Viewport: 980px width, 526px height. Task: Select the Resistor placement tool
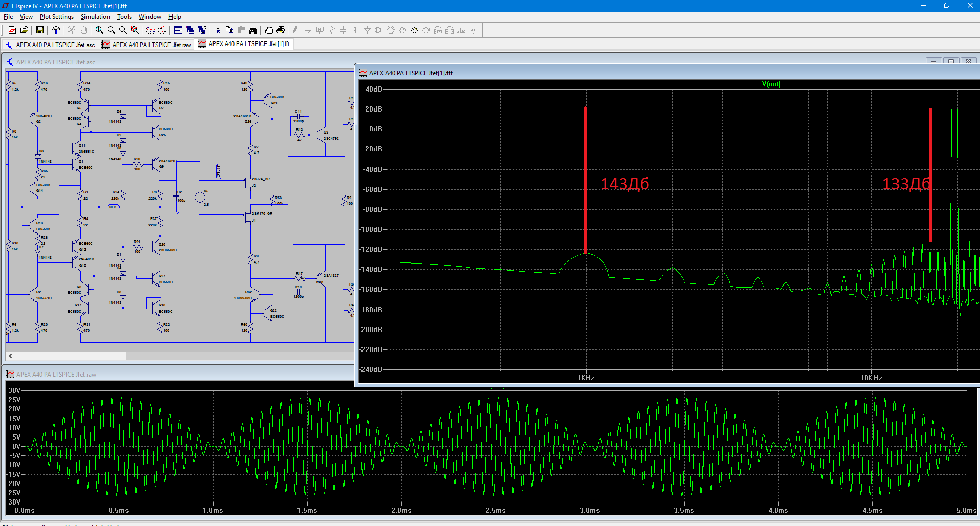[x=332, y=30]
